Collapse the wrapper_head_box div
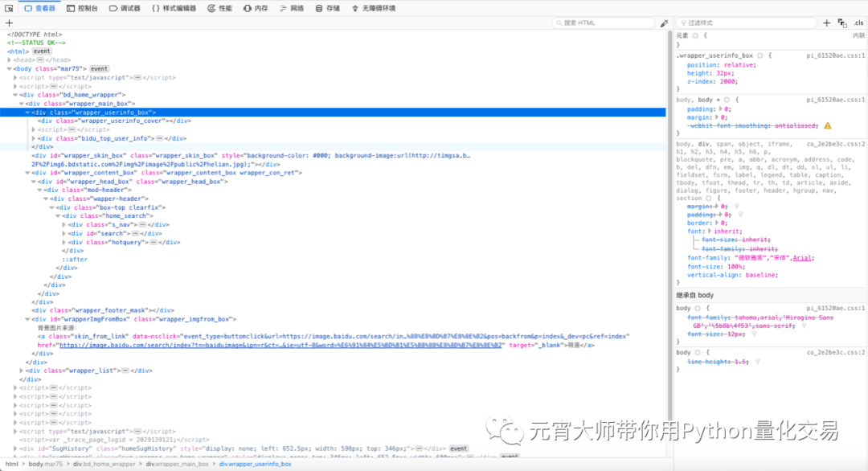This screenshot has height=471, width=868. (x=34, y=182)
